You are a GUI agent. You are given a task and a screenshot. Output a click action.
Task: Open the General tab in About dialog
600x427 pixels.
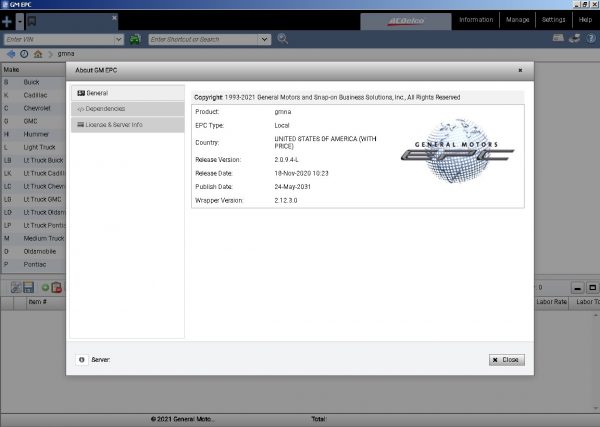point(127,93)
